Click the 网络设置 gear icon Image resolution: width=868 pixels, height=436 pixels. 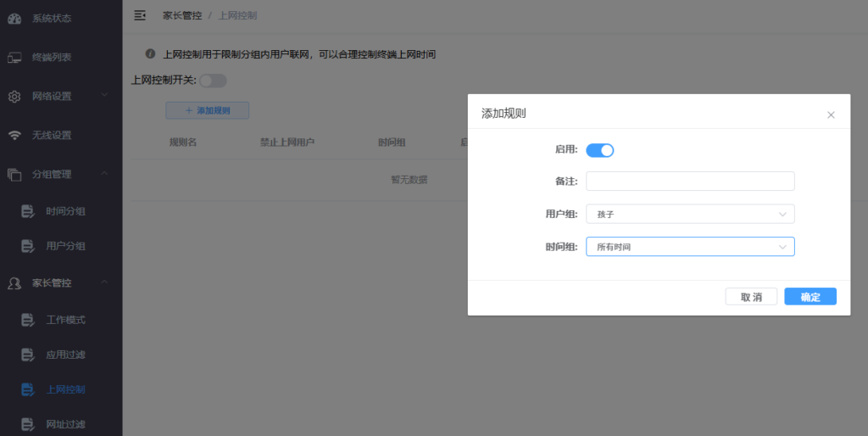pyautogui.click(x=14, y=97)
